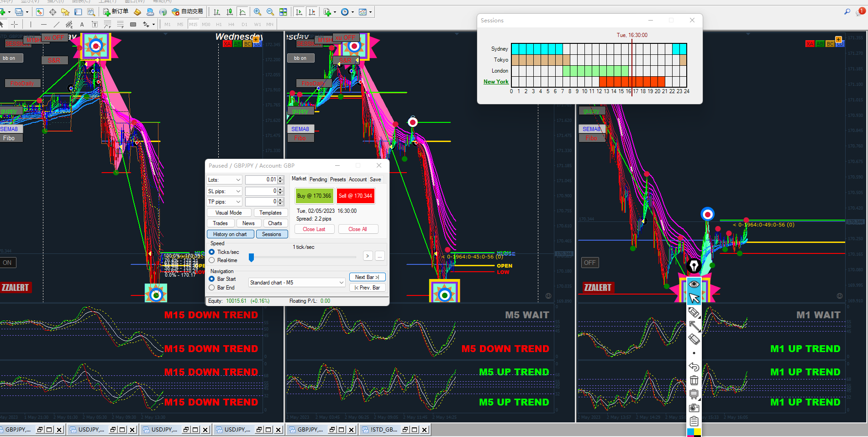Expand the indicators list dropdown arrow in the toolbar
Viewport: 868px width, 437px height.
[x=335, y=12]
